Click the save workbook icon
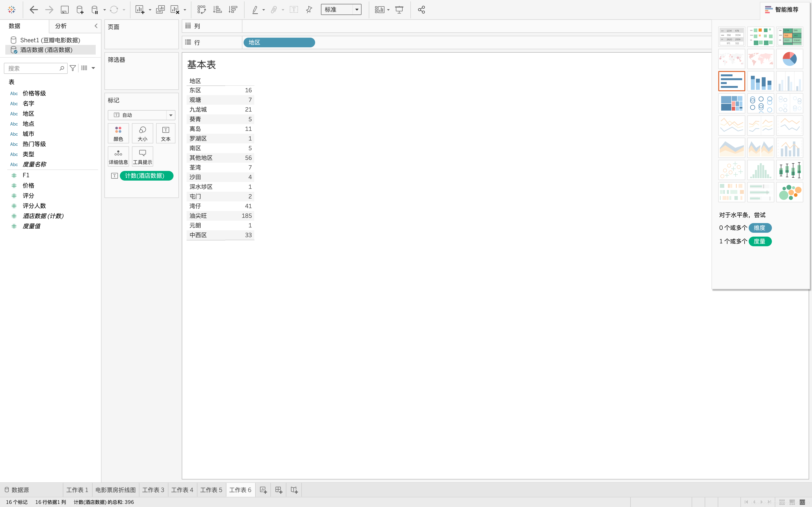Screen dimensions: 812x507 (x=65, y=10)
